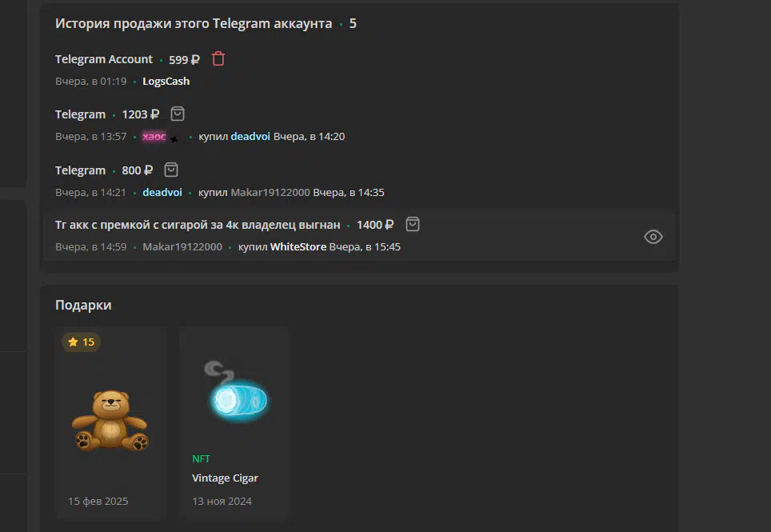Select the teddy bear gift image
The image size is (771, 532).
tap(110, 420)
